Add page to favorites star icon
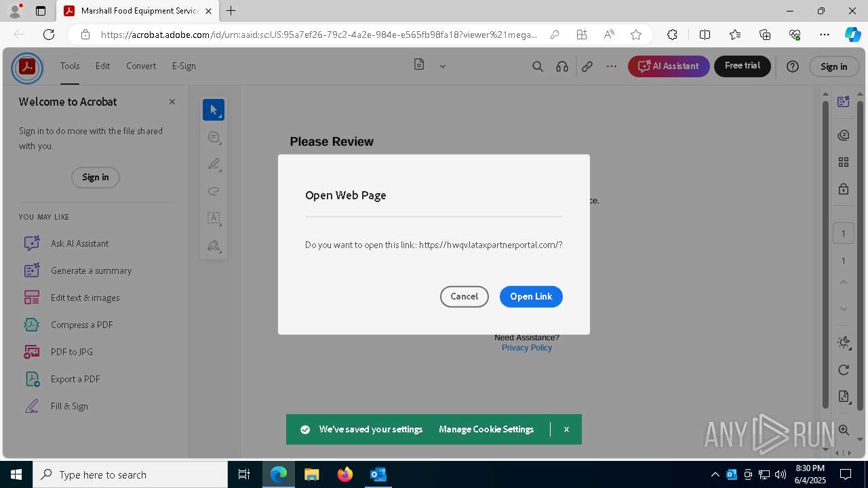The image size is (868, 488). coord(635,35)
